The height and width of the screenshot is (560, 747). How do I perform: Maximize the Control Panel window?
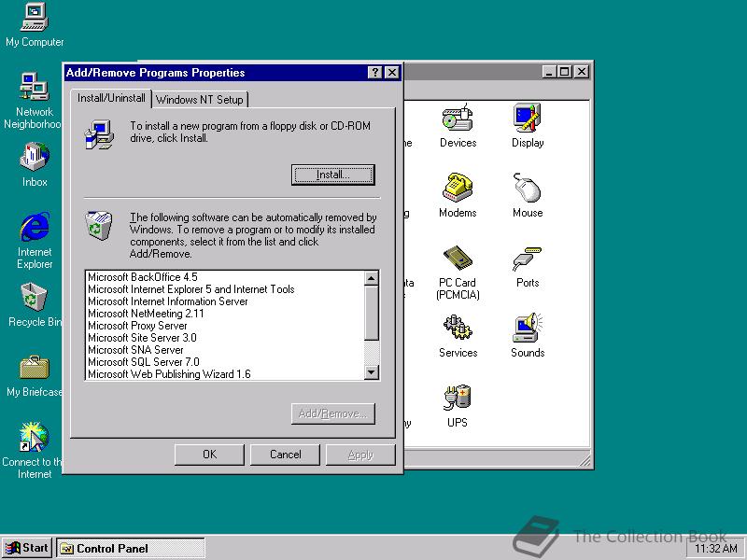click(x=565, y=72)
